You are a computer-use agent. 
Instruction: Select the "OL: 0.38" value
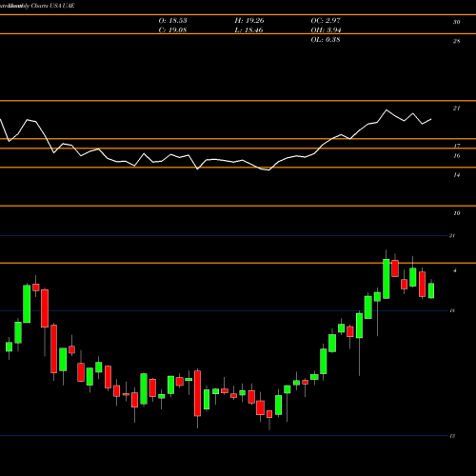pos(326,40)
